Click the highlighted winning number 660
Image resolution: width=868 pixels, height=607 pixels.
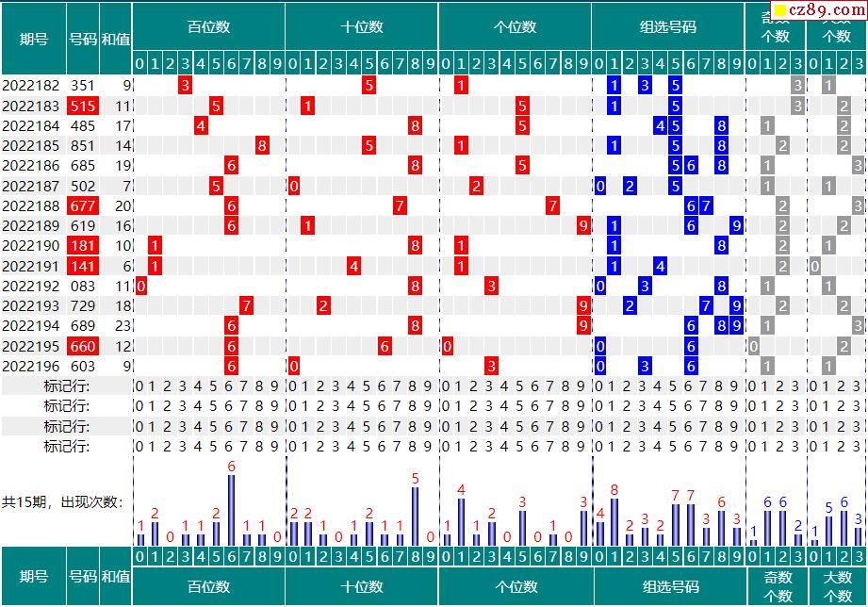83,346
